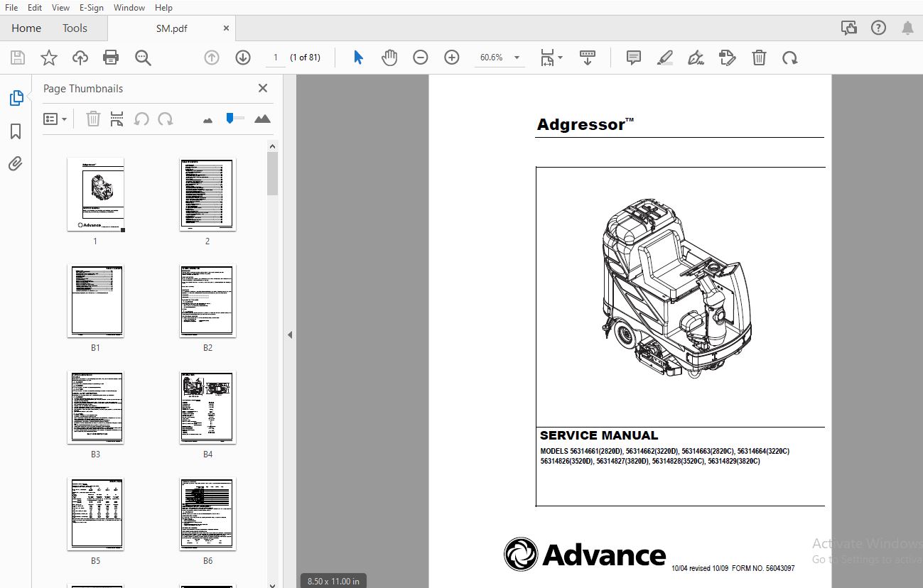
Task: Activate the Hand pan tool
Action: click(x=389, y=58)
